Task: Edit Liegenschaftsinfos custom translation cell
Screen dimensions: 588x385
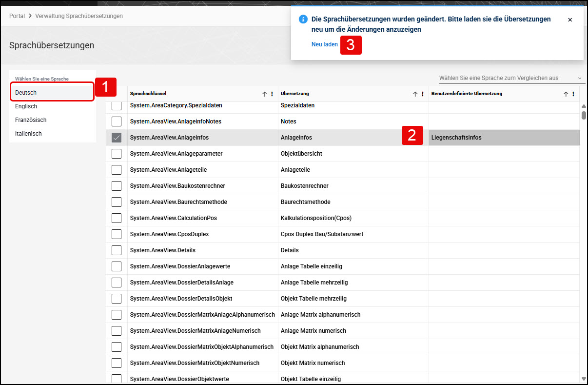Action: [504, 138]
